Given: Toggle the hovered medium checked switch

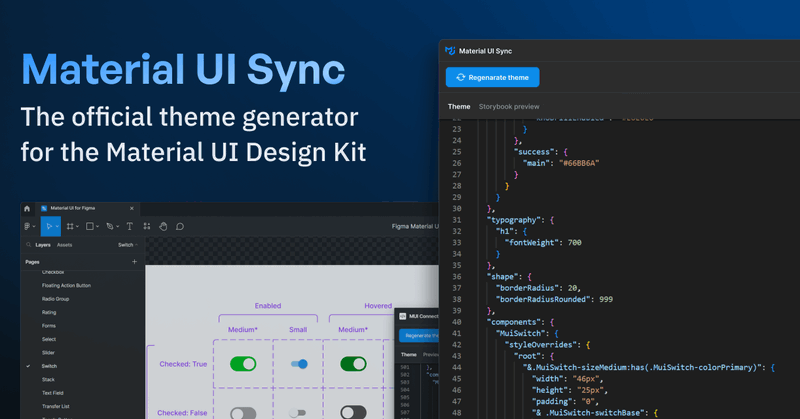Looking at the screenshot, I should (353, 364).
